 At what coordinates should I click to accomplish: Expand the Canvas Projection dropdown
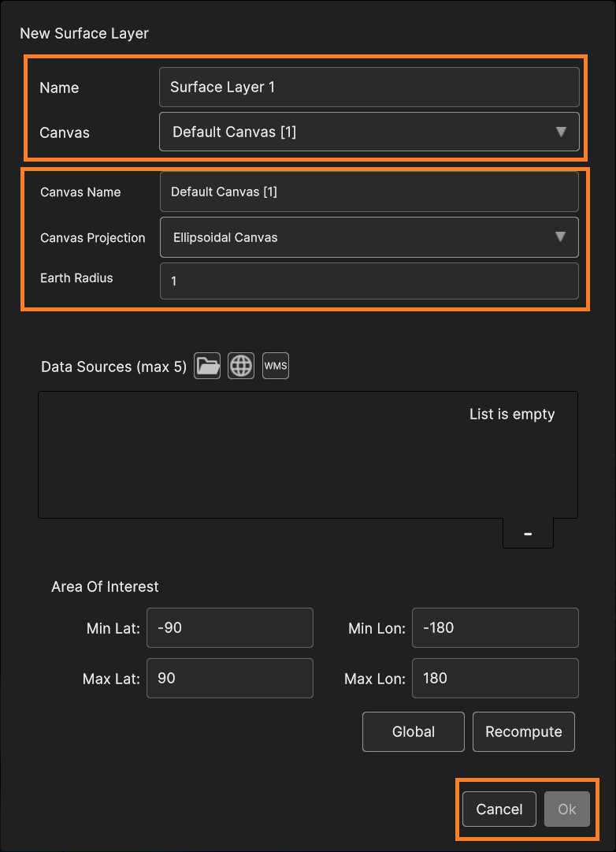coord(560,237)
